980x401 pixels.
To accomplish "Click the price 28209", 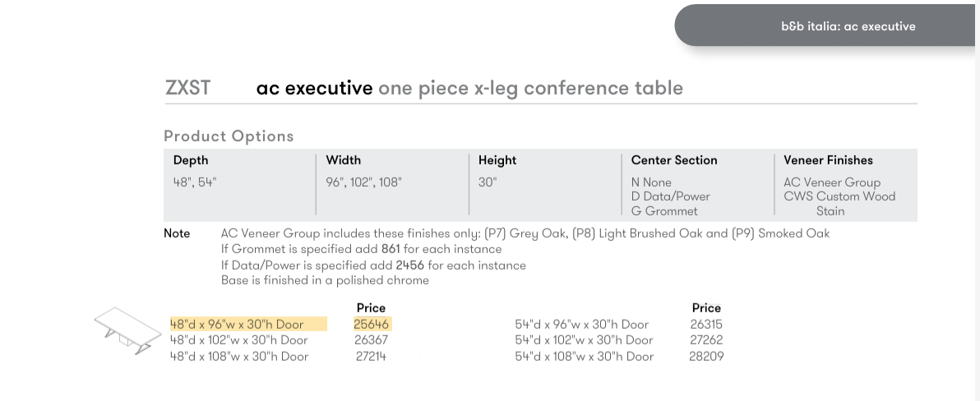I will pyautogui.click(x=706, y=356).
